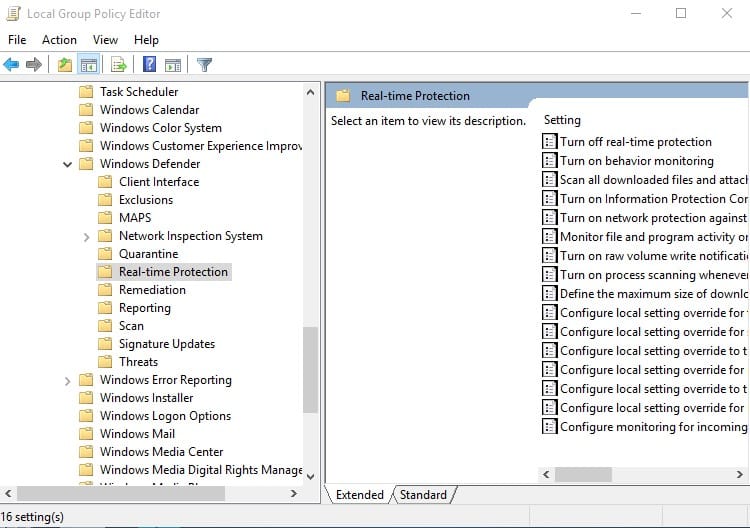Open Help via the question mark icon
Image resolution: width=750 pixels, height=528 pixels.
[149, 65]
